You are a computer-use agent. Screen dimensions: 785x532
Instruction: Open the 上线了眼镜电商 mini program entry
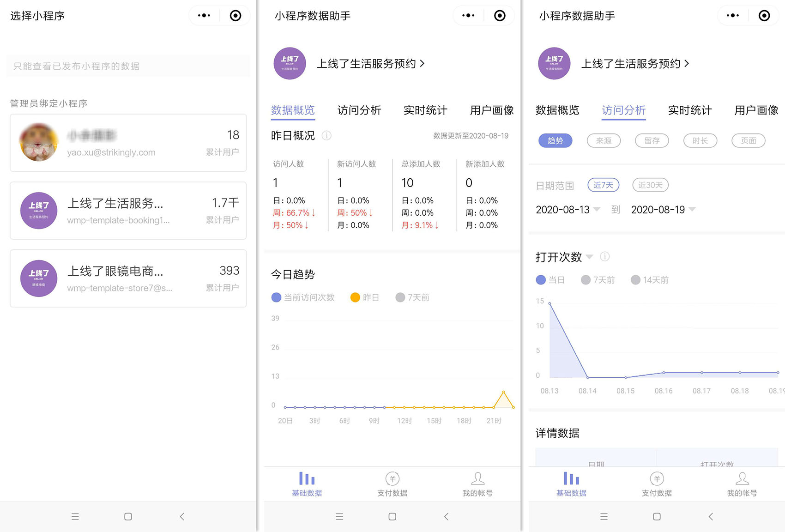(x=128, y=278)
